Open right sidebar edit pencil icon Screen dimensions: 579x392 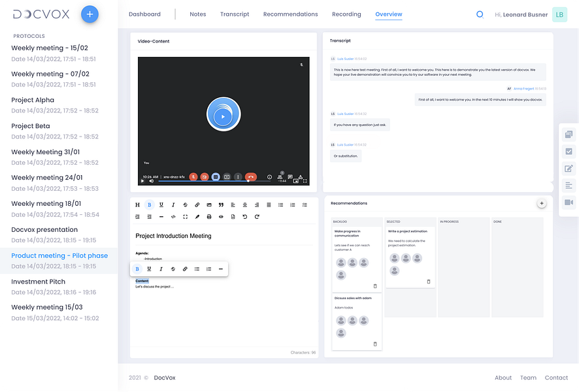tap(569, 169)
